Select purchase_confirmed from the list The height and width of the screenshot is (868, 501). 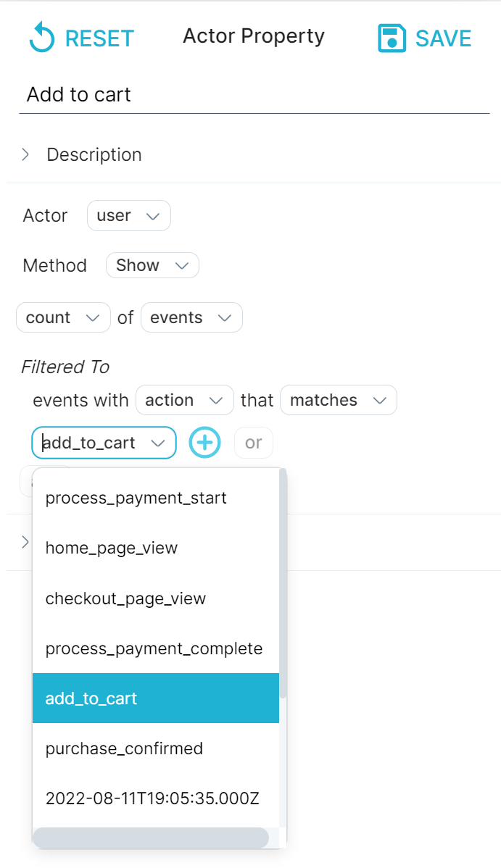(x=156, y=748)
